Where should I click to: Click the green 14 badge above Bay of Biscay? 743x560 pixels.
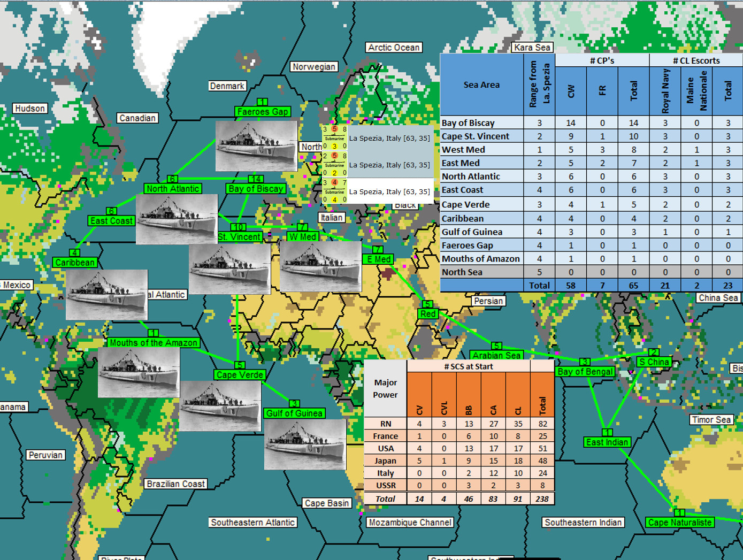tap(256, 179)
